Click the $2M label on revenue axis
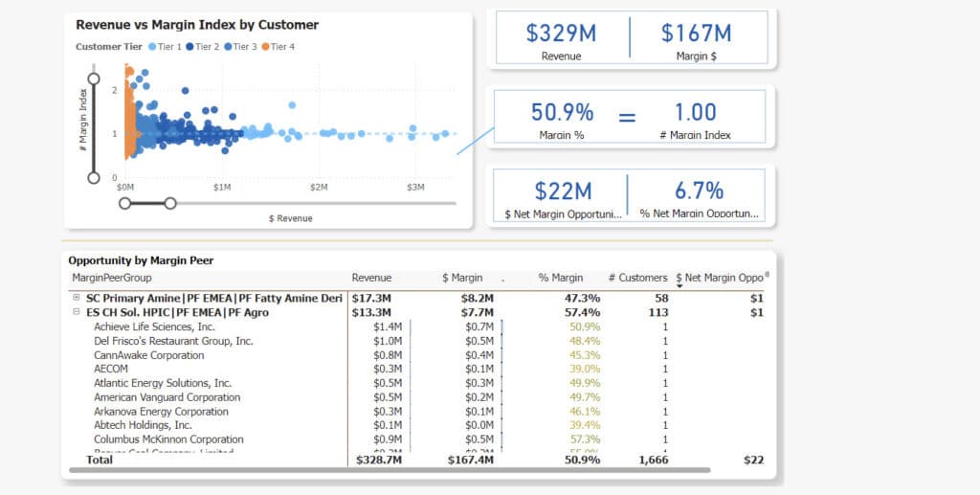This screenshot has height=495, width=980. coord(319,188)
